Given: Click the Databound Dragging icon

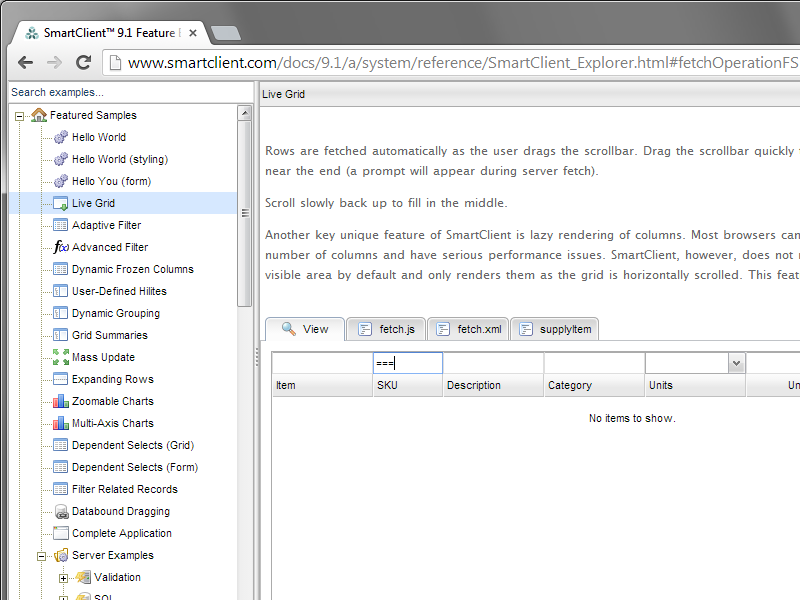Looking at the screenshot, I should (x=60, y=511).
